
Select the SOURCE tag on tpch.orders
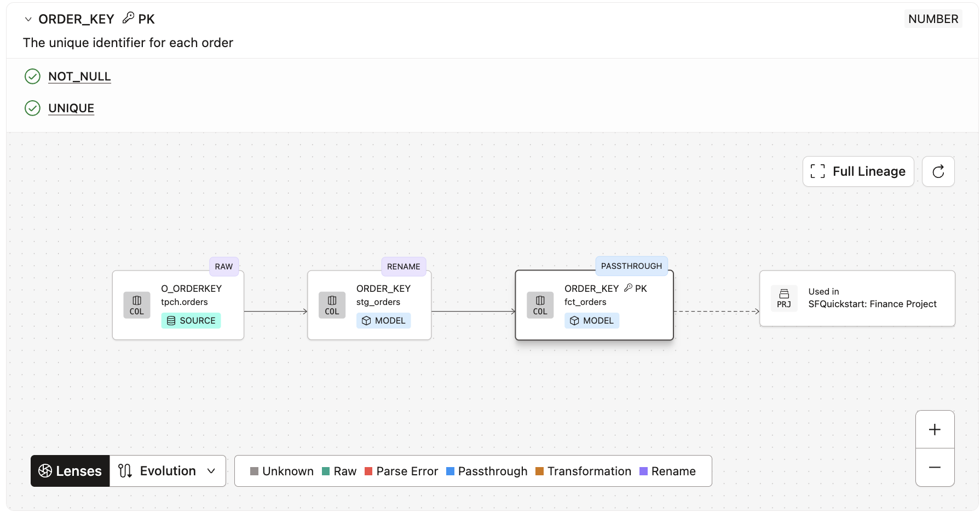[191, 321]
